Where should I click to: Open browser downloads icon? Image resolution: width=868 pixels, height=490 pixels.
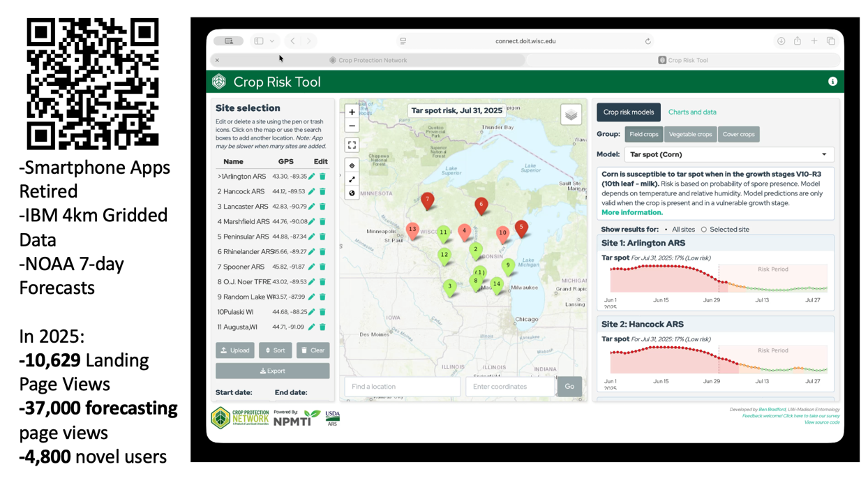[x=781, y=41]
